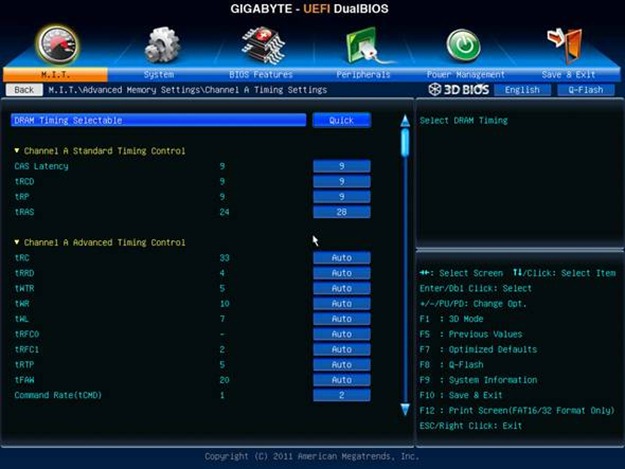
Task: Click the F9 System Information hint
Action: [x=478, y=380]
